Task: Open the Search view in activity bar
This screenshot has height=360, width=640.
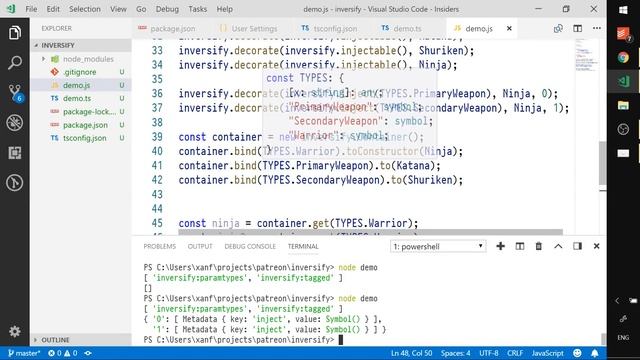Action: click(x=15, y=62)
